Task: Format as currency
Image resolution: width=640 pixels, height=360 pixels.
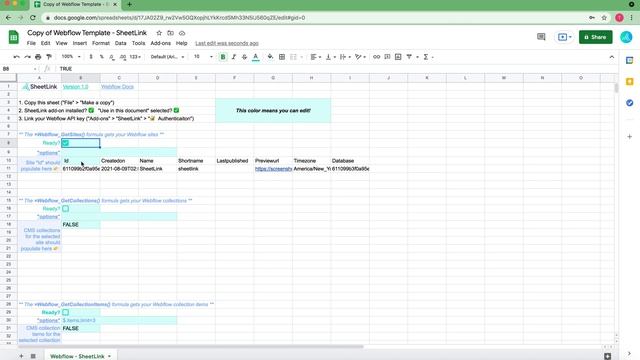Action: click(x=91, y=57)
